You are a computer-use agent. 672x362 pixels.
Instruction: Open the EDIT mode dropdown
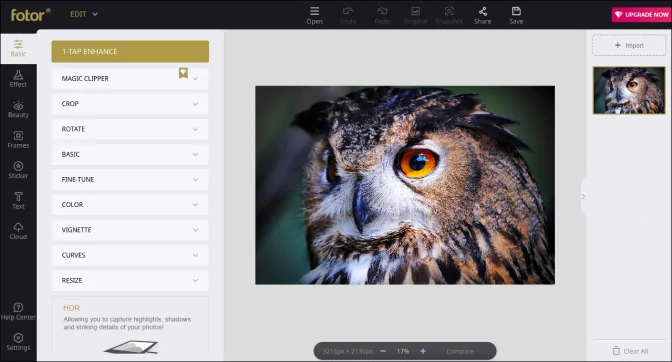pyautogui.click(x=84, y=14)
